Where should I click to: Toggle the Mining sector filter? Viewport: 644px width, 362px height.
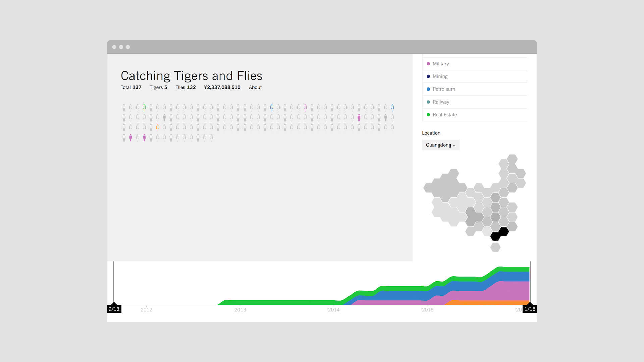click(x=474, y=76)
